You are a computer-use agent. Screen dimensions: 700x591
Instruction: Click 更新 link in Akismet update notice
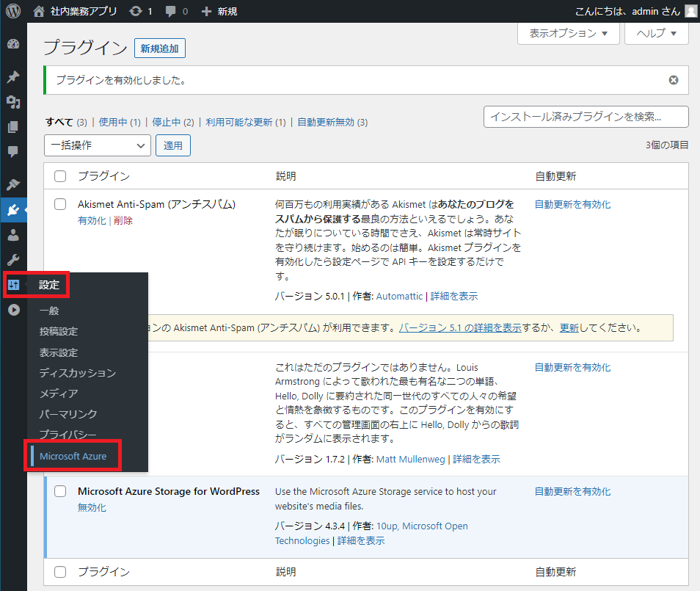[x=569, y=328]
